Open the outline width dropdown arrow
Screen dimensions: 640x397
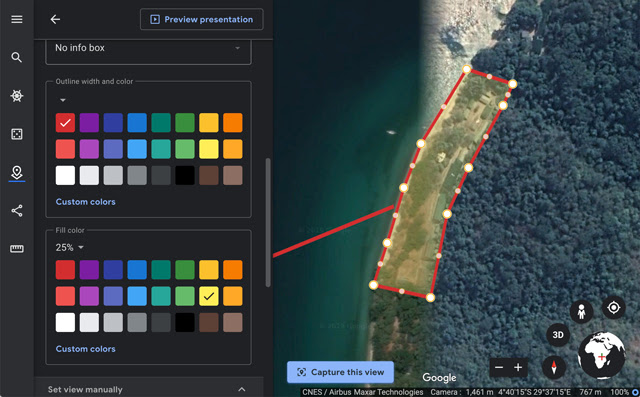62,100
